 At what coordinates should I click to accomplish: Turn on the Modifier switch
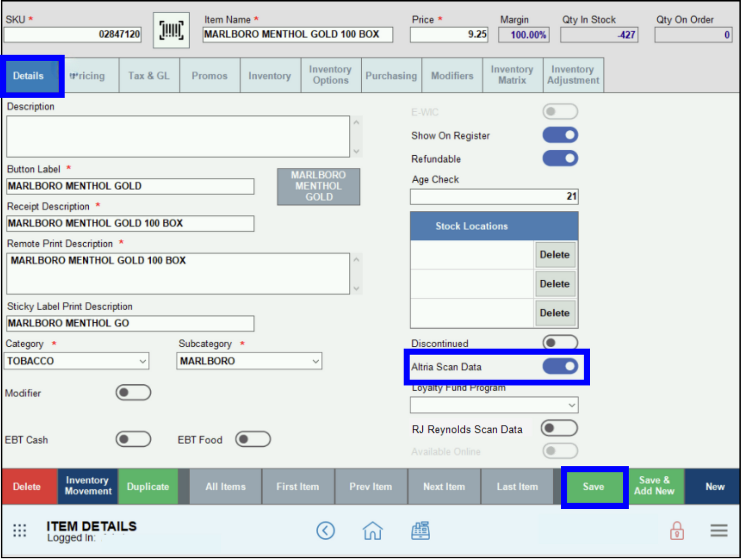133,393
